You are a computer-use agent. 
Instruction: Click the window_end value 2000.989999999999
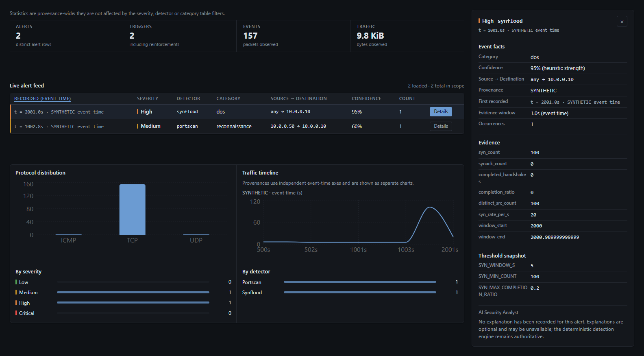click(x=555, y=237)
